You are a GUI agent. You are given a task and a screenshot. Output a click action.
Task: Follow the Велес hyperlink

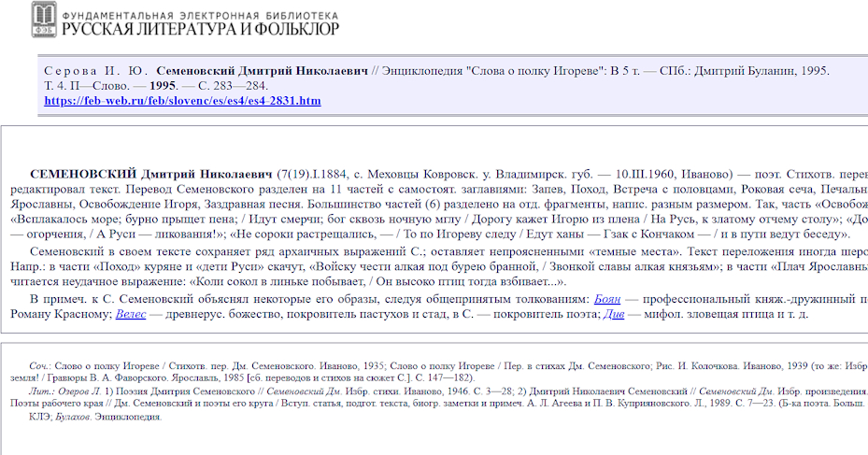click(x=131, y=315)
